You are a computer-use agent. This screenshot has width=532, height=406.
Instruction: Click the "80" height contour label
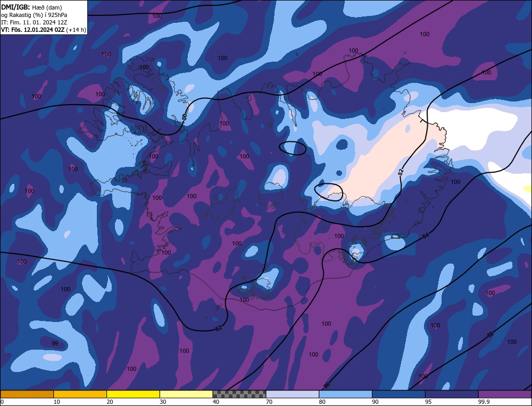[x=184, y=117]
